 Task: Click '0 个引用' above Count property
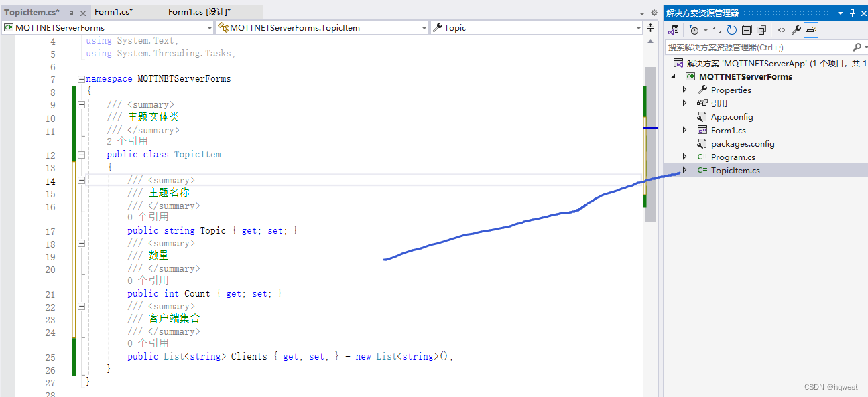coord(148,280)
